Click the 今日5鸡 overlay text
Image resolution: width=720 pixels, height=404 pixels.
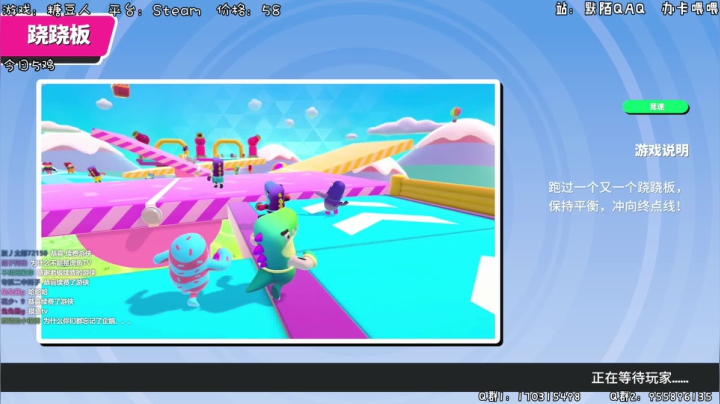(29, 65)
